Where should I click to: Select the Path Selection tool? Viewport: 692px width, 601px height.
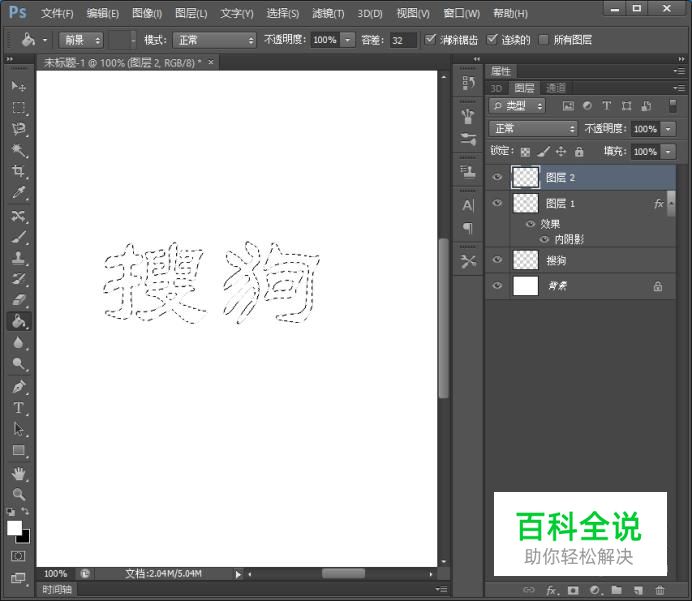pyautogui.click(x=18, y=429)
